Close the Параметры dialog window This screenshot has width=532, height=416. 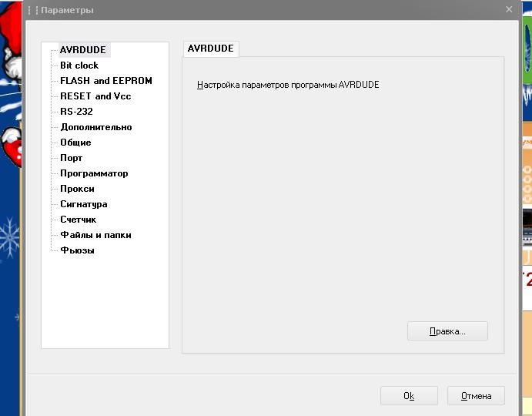pyautogui.click(x=509, y=9)
